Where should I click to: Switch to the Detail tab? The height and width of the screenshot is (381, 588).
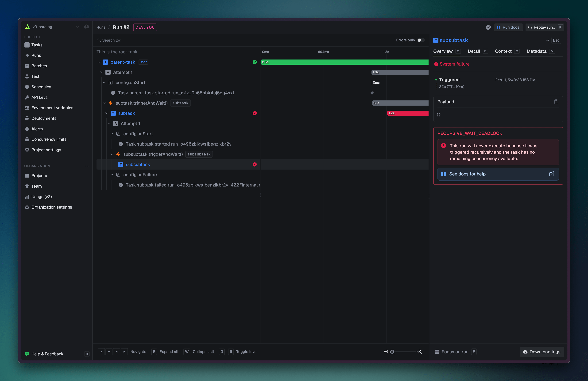tap(478, 51)
